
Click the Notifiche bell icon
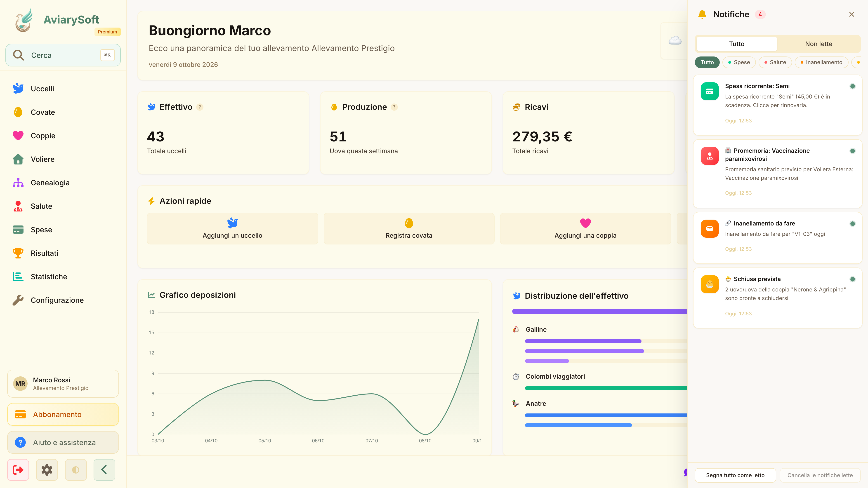click(702, 14)
